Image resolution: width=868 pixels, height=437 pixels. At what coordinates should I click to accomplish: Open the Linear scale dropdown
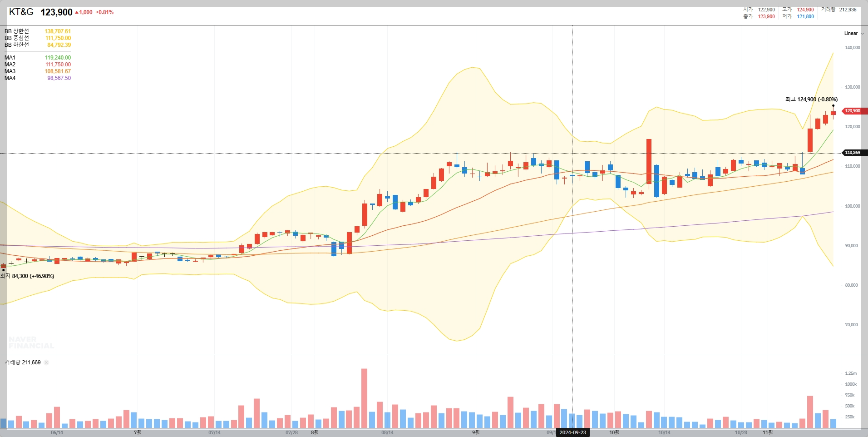(x=854, y=33)
